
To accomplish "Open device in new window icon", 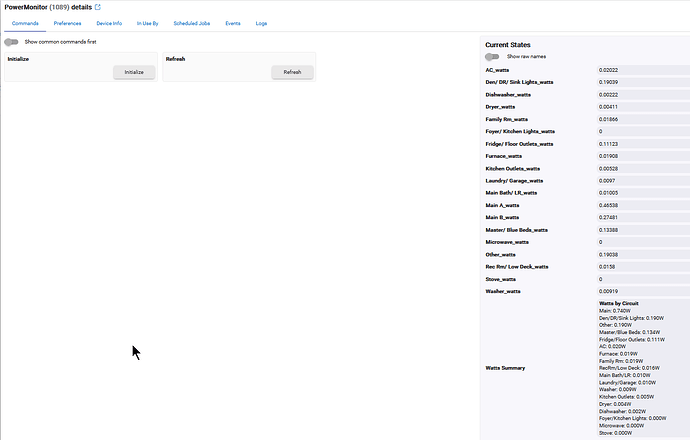I will pyautogui.click(x=97, y=7).
